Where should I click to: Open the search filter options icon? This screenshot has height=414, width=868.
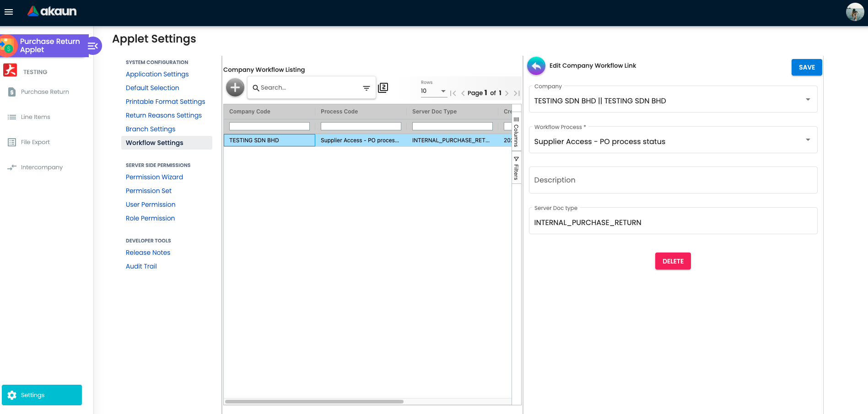[367, 88]
